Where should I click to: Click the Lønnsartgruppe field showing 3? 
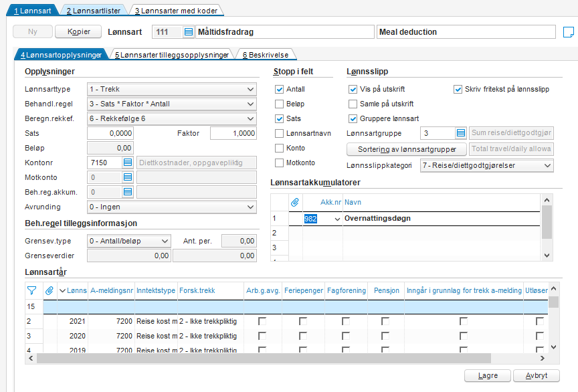click(x=438, y=133)
